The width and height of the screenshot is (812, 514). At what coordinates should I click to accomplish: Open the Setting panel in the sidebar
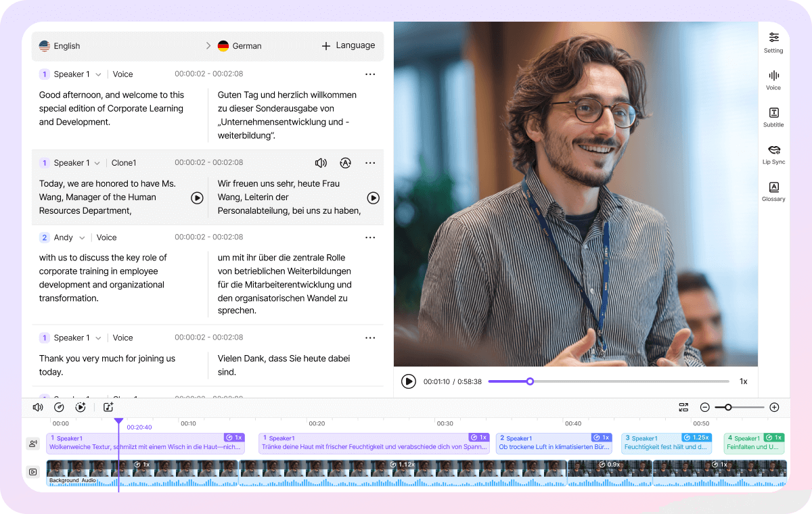tap(773, 42)
